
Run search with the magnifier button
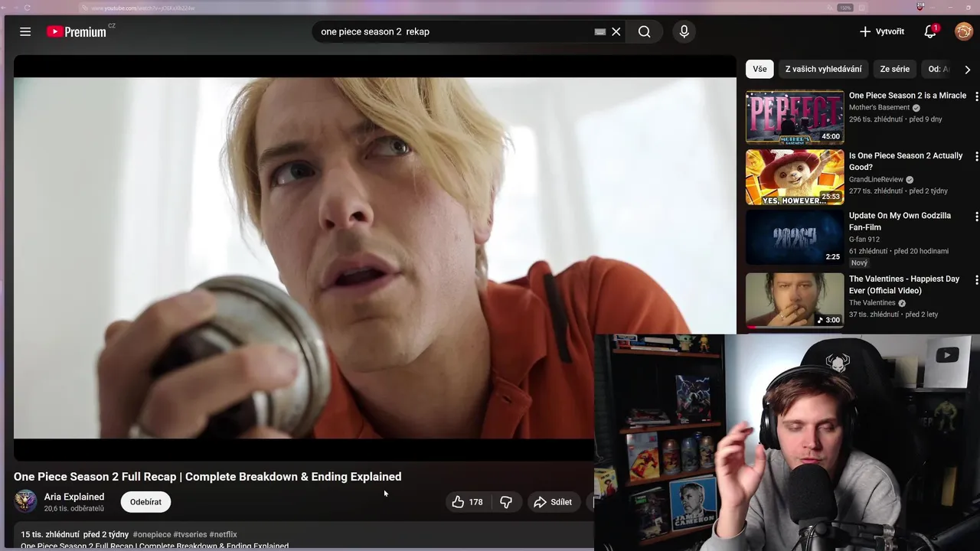pos(645,31)
